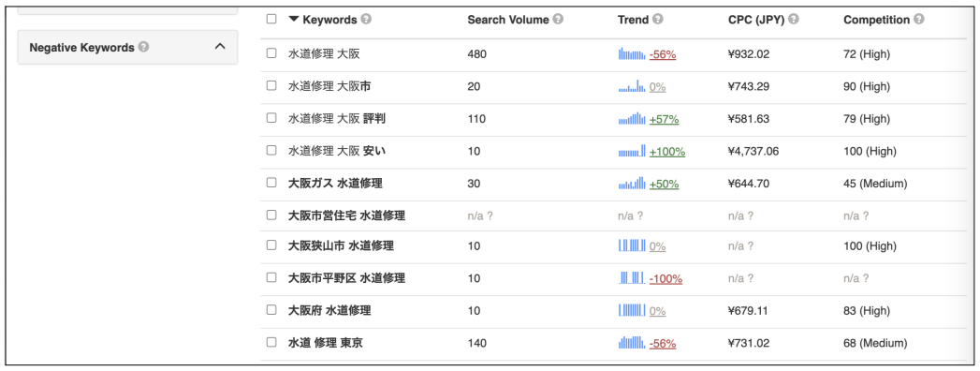The image size is (980, 371).
Task: Select checkbox for 大阪ガス 水道修理 row
Action: pos(271,183)
